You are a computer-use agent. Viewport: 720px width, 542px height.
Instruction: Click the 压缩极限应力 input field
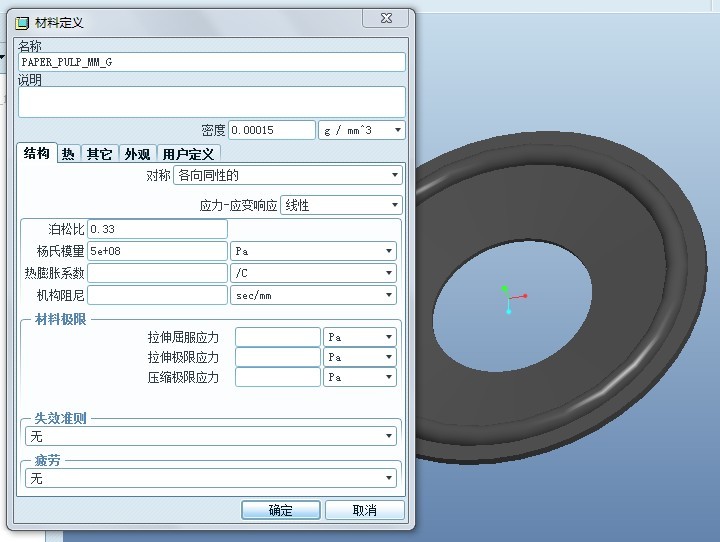click(x=278, y=377)
